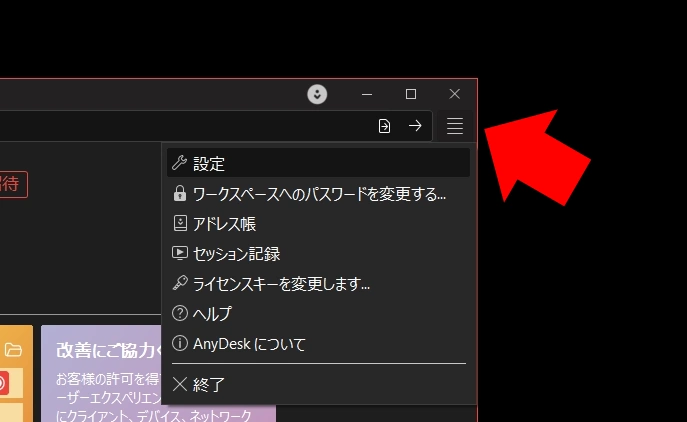Select AnyDesk について menu entry

(x=319, y=344)
